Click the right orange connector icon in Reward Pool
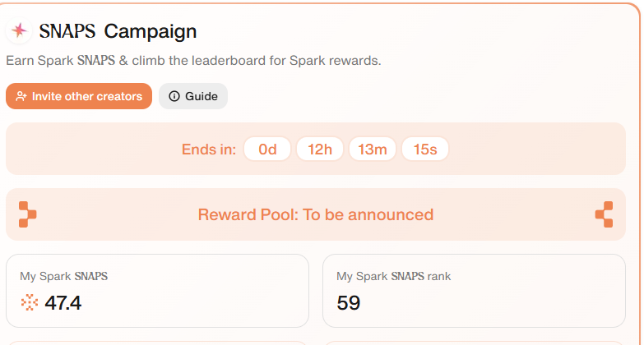Image resolution: width=644 pixels, height=345 pixels. click(605, 214)
